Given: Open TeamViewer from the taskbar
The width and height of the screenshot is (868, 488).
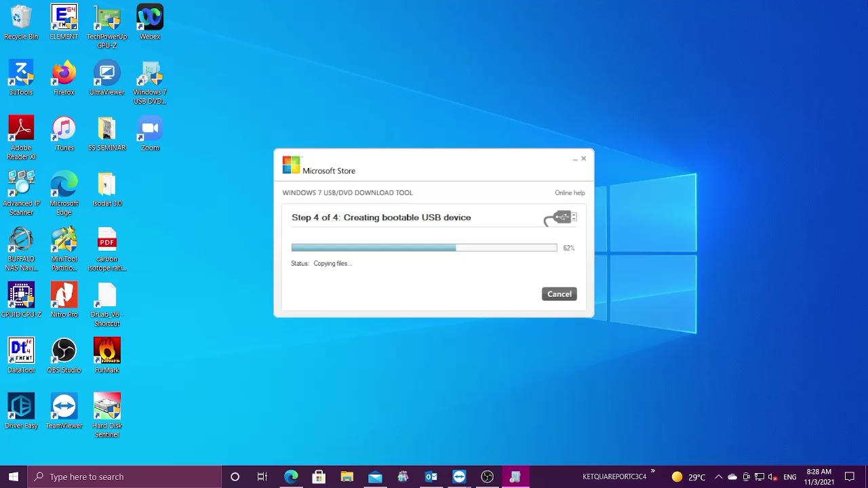Looking at the screenshot, I should (x=459, y=476).
